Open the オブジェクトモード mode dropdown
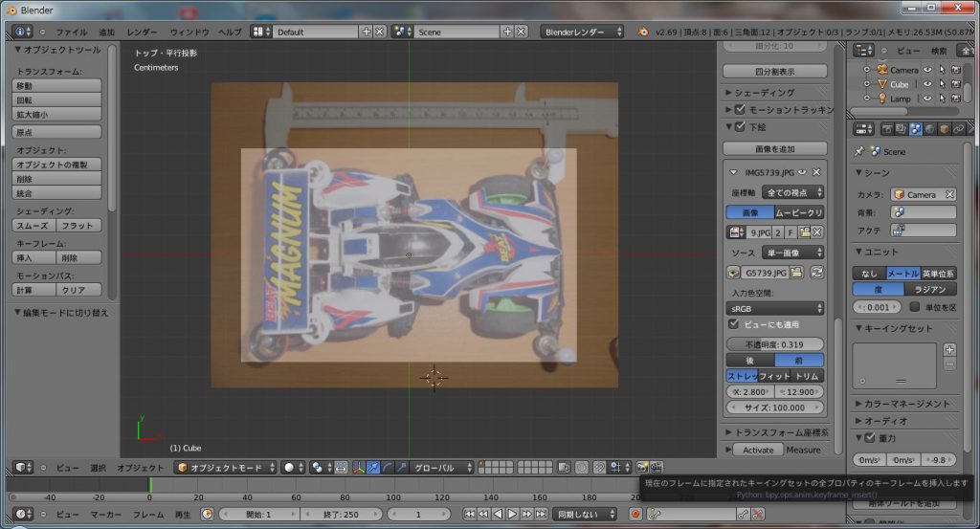Image resolution: width=980 pixels, height=529 pixels. 226,467
